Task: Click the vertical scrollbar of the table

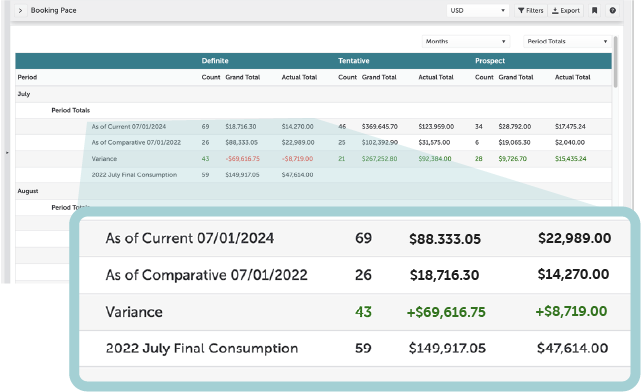Action: click(615, 61)
